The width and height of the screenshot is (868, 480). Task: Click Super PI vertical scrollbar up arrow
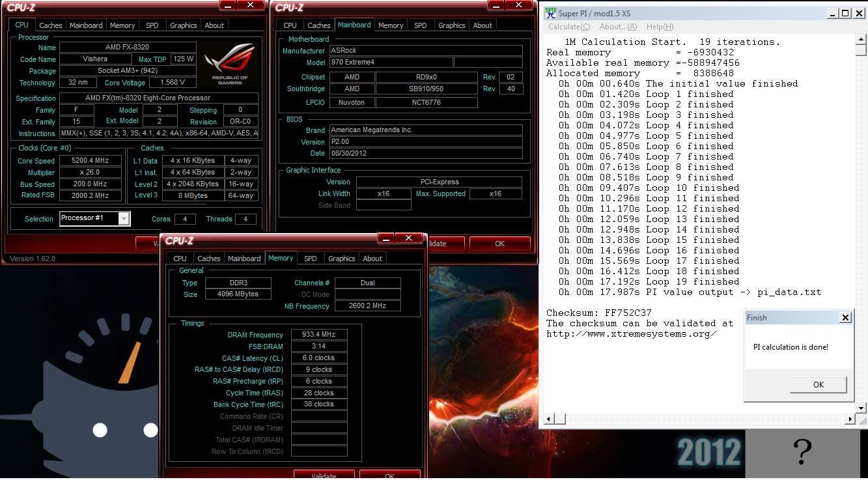point(861,39)
